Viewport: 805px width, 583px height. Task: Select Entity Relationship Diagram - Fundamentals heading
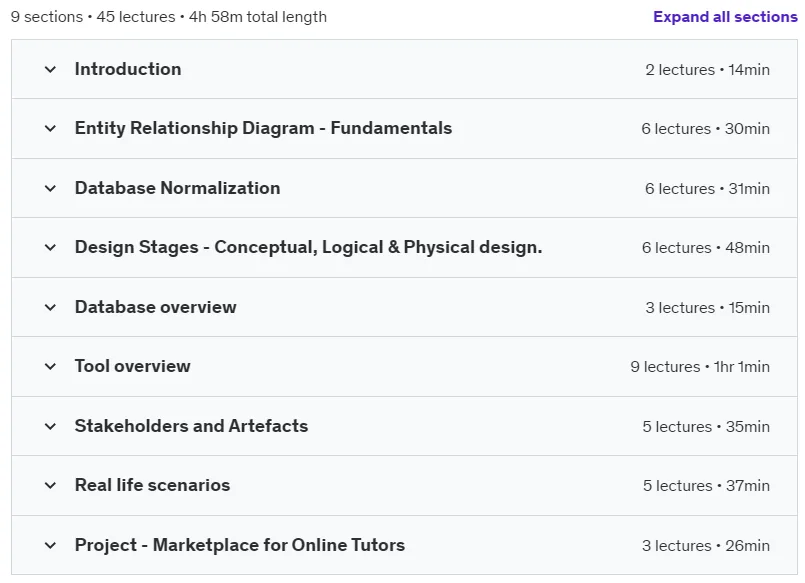tap(263, 128)
